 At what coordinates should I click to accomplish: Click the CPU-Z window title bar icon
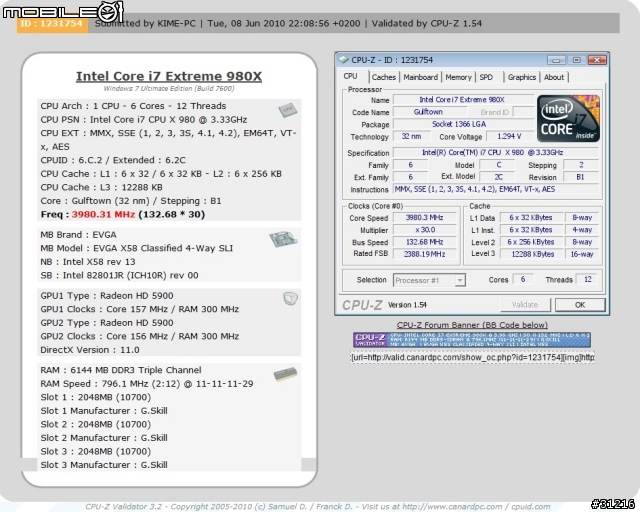tap(344, 60)
